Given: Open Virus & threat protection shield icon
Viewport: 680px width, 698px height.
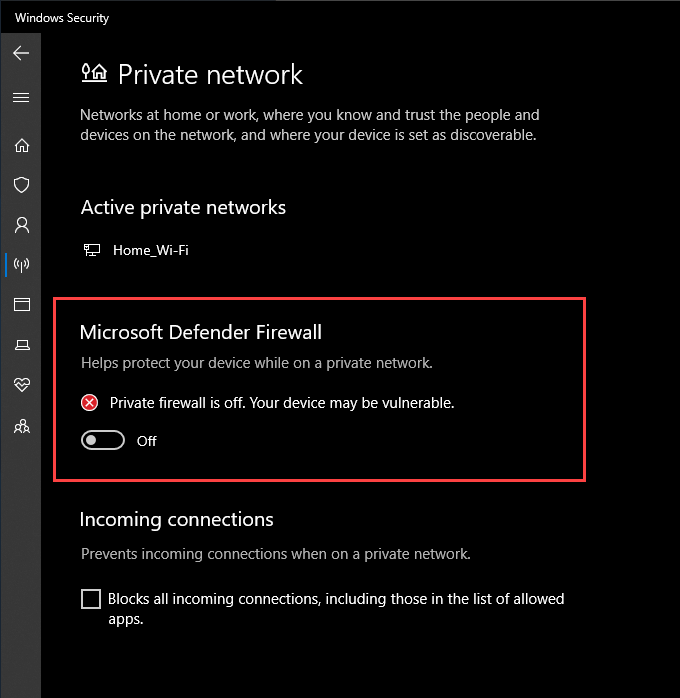Looking at the screenshot, I should (x=21, y=185).
